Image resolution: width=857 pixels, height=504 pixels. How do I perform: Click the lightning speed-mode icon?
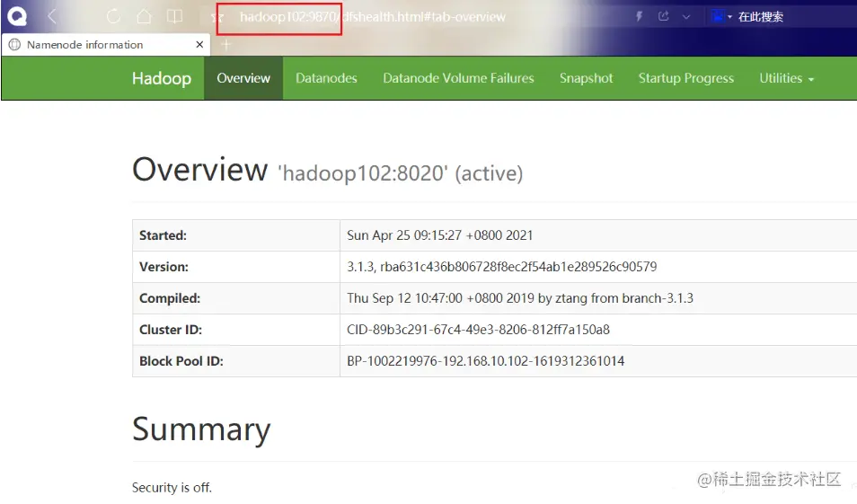click(x=639, y=16)
